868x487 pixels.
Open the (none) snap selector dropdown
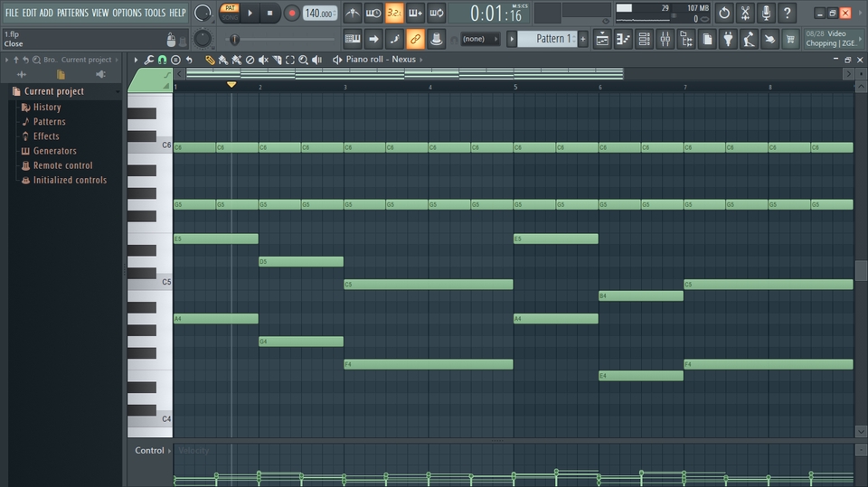tap(480, 39)
